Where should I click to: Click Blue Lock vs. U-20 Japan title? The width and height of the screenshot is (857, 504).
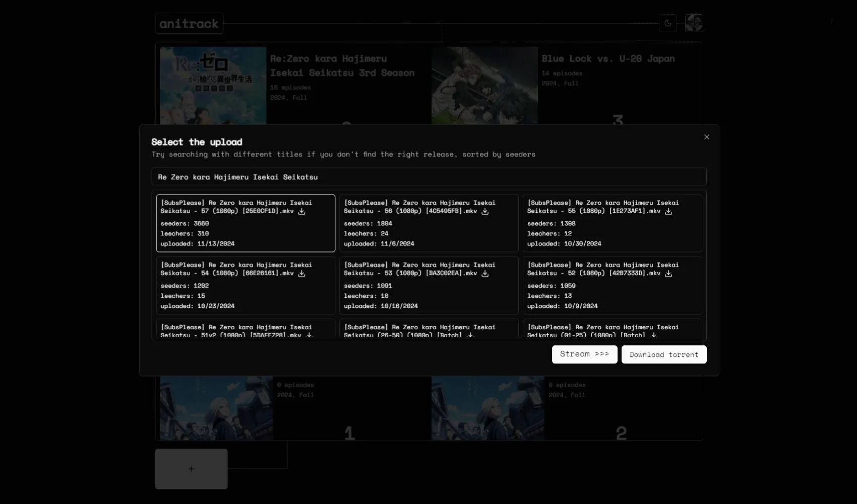[608, 59]
